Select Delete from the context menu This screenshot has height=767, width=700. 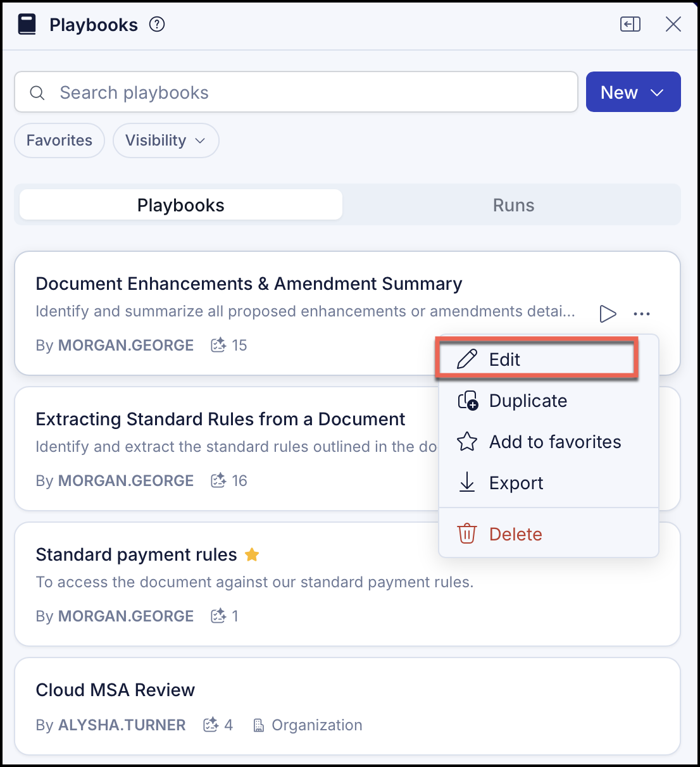point(549,534)
